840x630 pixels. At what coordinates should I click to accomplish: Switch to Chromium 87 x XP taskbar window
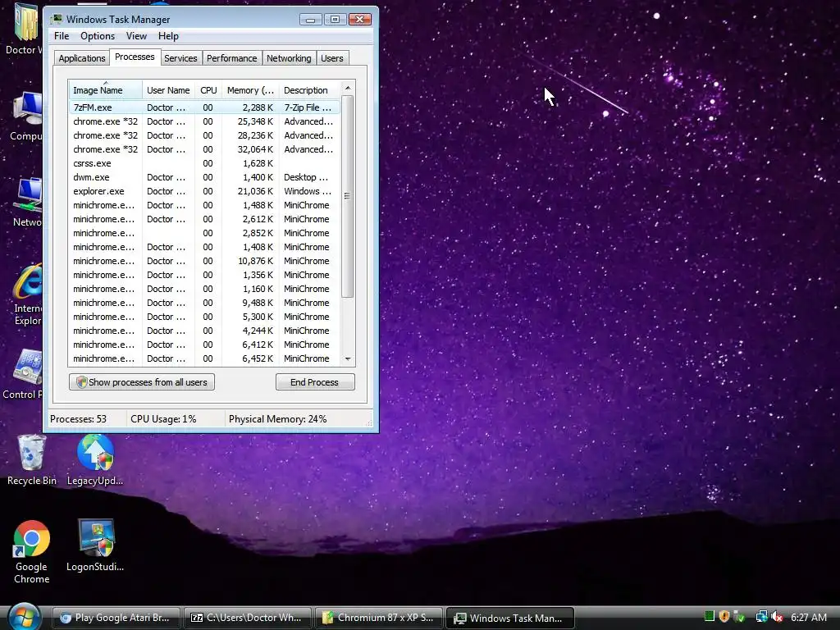[x=379, y=618]
